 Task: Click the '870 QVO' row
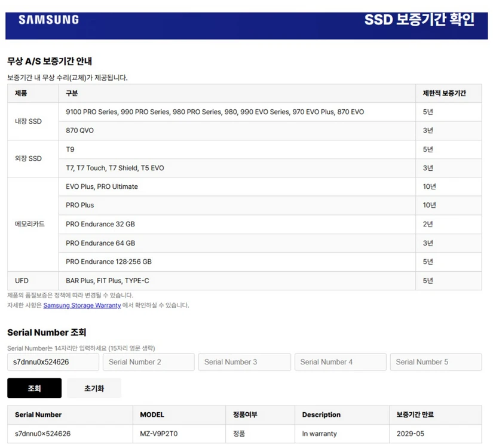click(x=237, y=130)
